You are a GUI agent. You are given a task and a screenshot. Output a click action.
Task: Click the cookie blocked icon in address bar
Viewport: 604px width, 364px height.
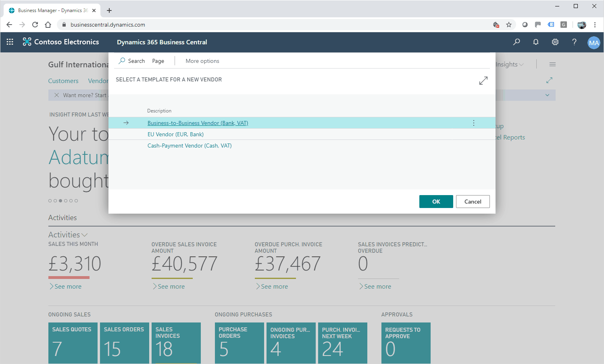496,25
